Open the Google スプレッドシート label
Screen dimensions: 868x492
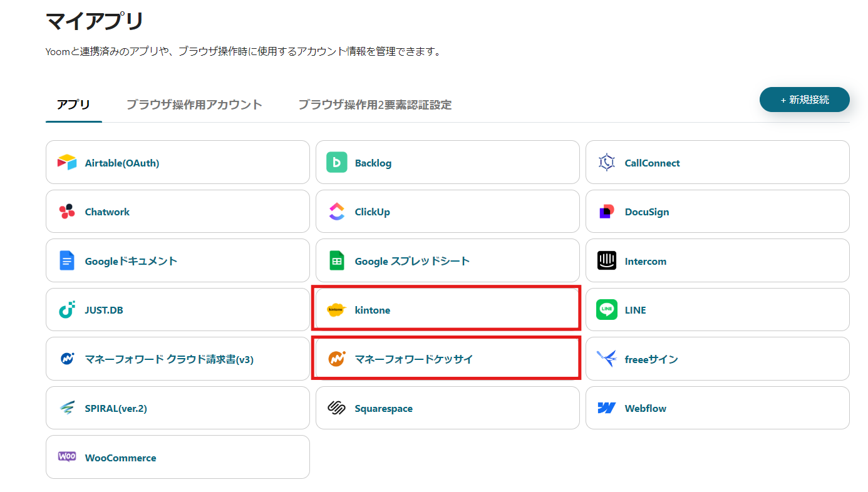pyautogui.click(x=412, y=261)
